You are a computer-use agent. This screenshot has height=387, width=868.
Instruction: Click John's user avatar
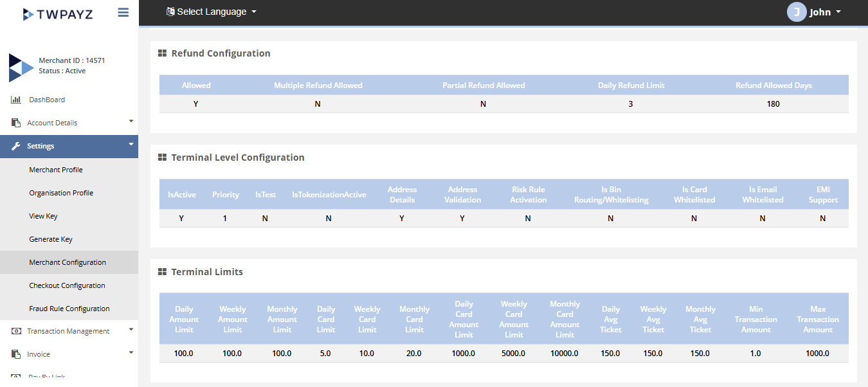797,12
